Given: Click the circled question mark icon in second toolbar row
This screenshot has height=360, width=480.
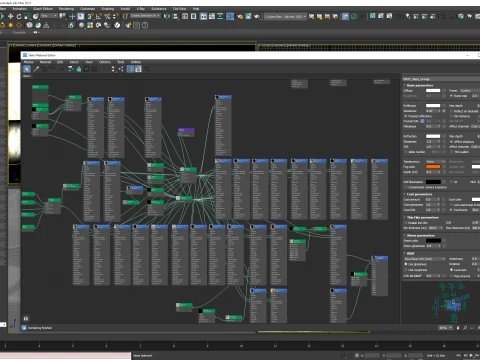Looking at the screenshot, I should coord(145,25).
